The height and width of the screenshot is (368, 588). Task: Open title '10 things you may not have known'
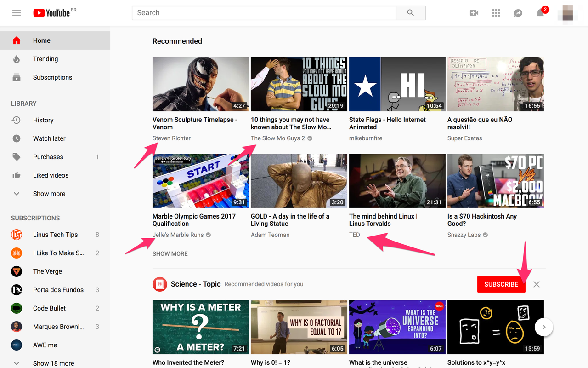tap(291, 123)
